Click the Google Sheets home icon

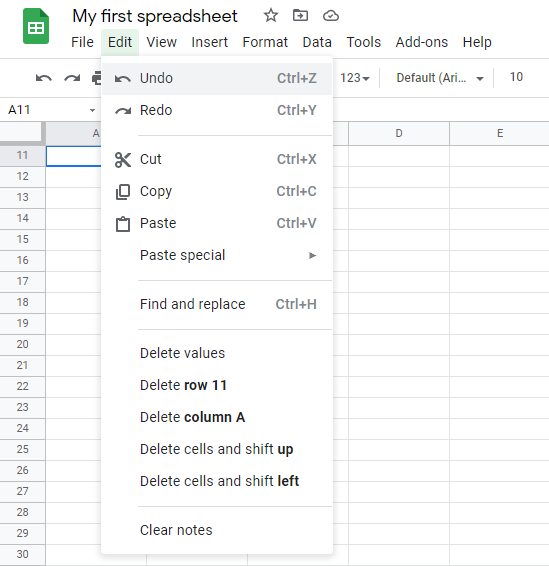tap(36, 26)
